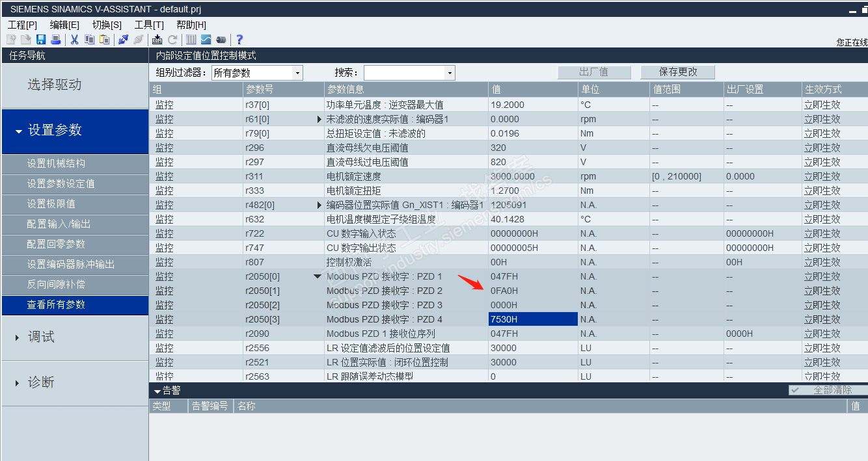The width and height of the screenshot is (868, 461).
Task: Click the value 00000005H for r747
Action: pyautogui.click(x=533, y=248)
